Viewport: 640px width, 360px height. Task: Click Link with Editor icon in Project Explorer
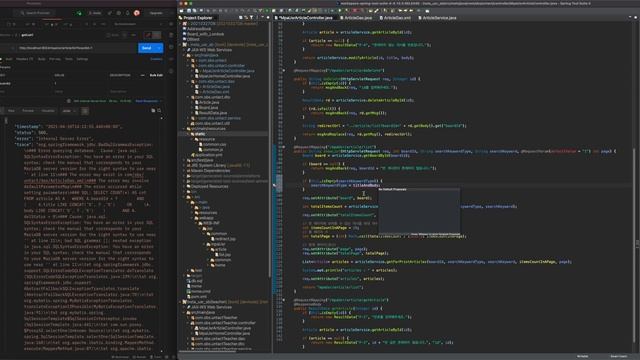tap(246, 18)
